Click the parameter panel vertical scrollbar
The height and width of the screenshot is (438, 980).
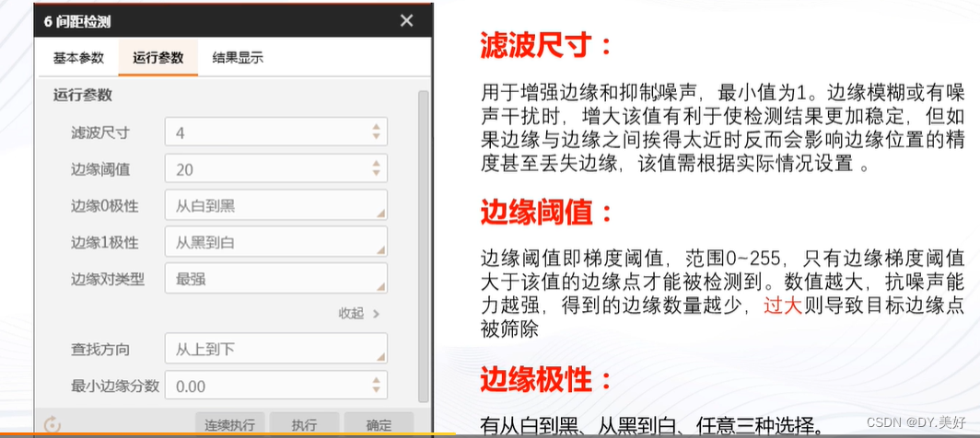pyautogui.click(x=423, y=247)
